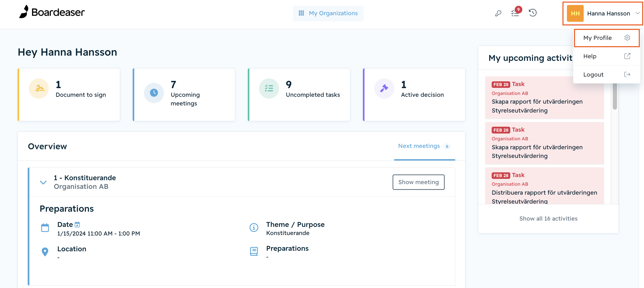Open the history clock icon
The width and height of the screenshot is (644, 288).
533,13
